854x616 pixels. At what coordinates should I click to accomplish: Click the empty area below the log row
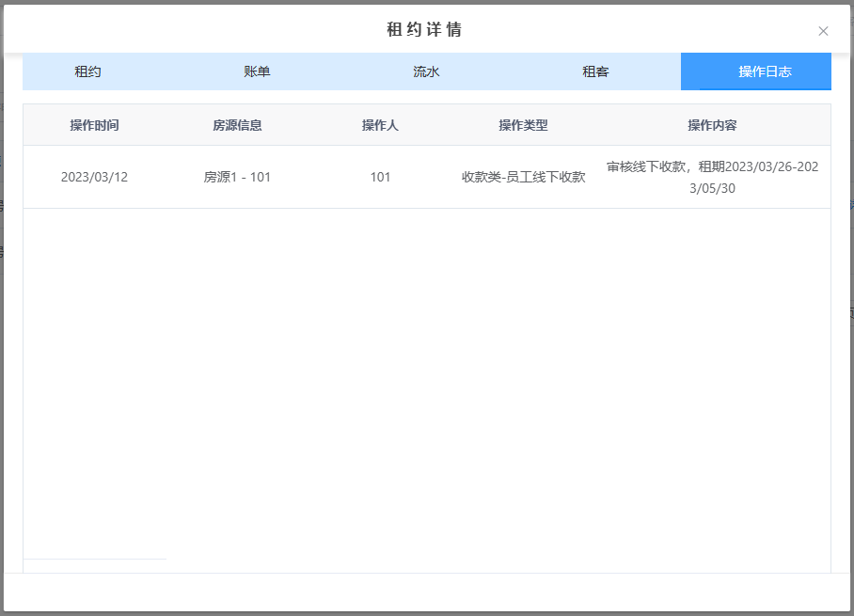[427, 376]
